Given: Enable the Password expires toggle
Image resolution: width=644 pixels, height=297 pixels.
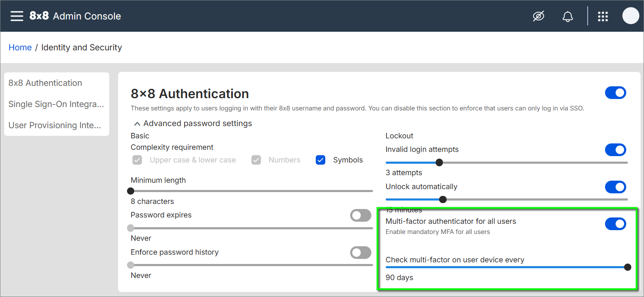Looking at the screenshot, I should point(360,215).
